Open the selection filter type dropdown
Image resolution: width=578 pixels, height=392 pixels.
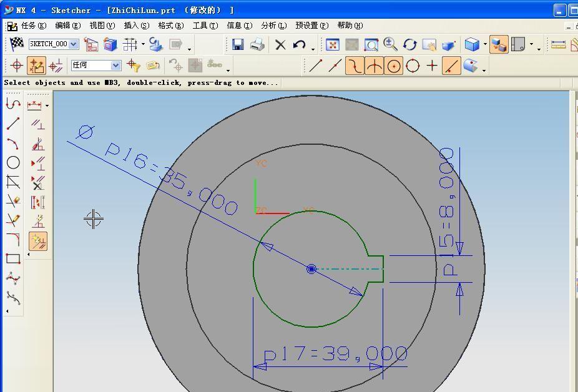coord(115,66)
